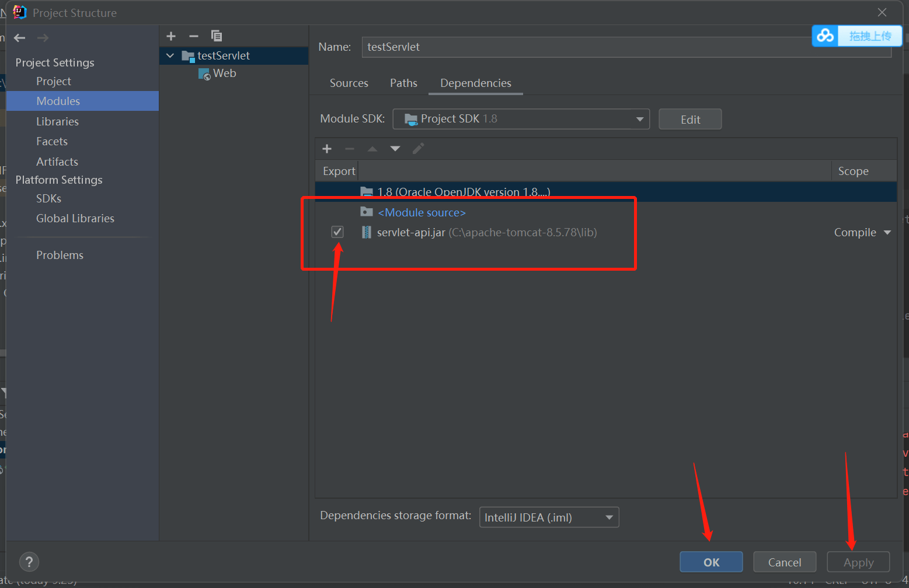Select the servlet-api.jar dependency row

[x=605, y=232]
